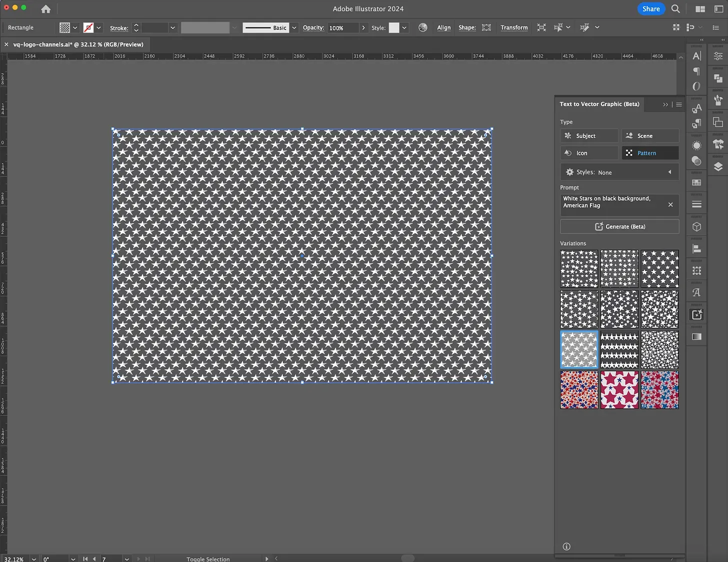Screen dimensions: 728x562
Task: Select the OpenType panel icon
Action: tap(696, 86)
